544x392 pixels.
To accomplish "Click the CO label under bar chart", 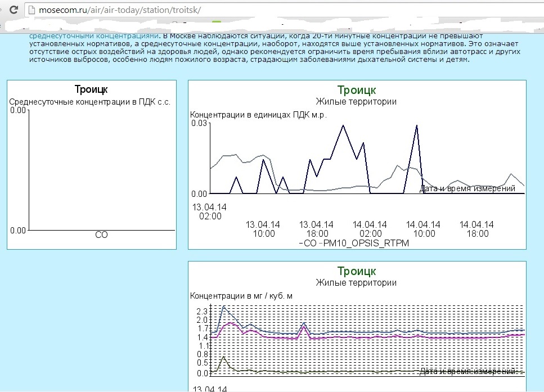I will point(101,235).
